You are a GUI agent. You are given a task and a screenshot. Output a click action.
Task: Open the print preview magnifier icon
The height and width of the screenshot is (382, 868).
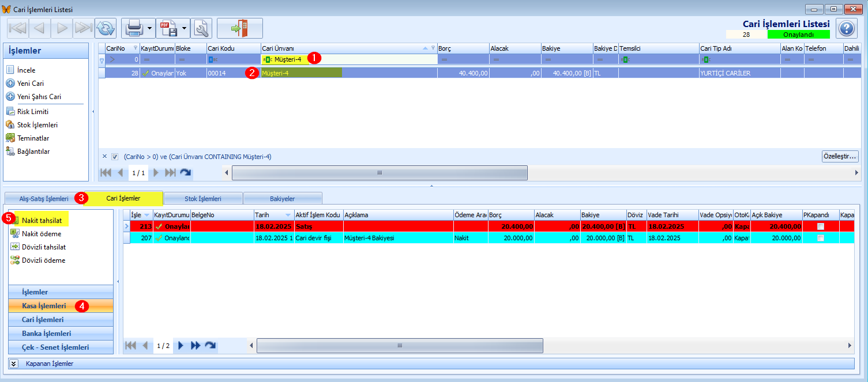pos(201,28)
